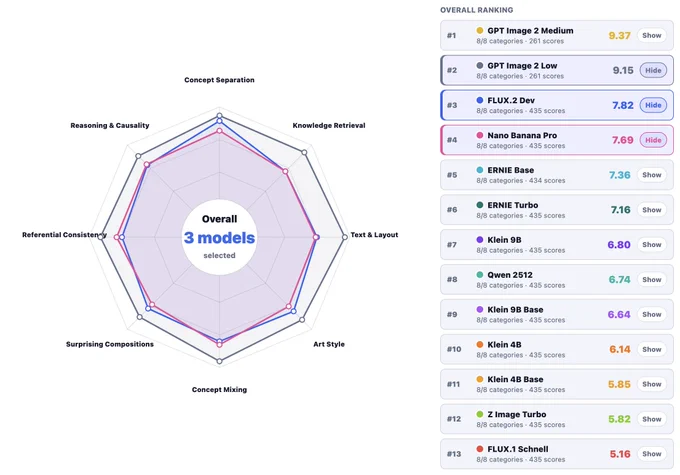680x475 pixels.
Task: Click the Qwen 2512 Show button
Action: [651, 280]
